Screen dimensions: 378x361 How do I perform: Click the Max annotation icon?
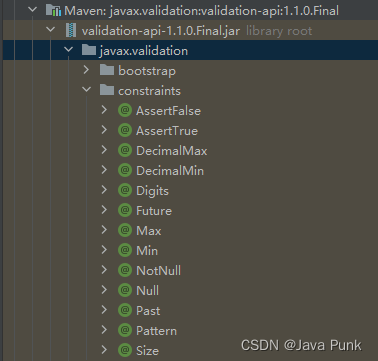coord(125,230)
